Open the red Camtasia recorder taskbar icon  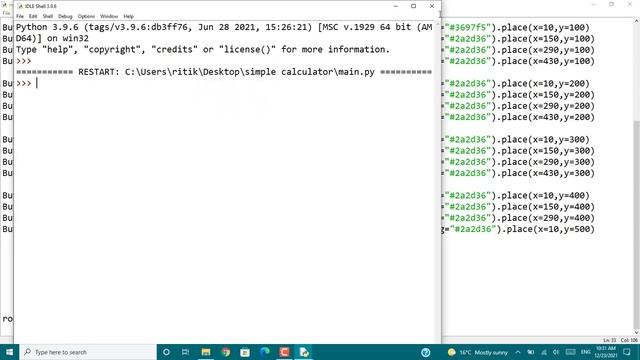tap(284, 352)
